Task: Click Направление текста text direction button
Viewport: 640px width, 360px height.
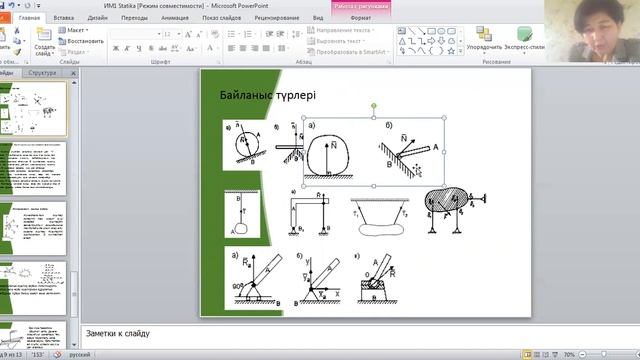Action: pos(341,30)
